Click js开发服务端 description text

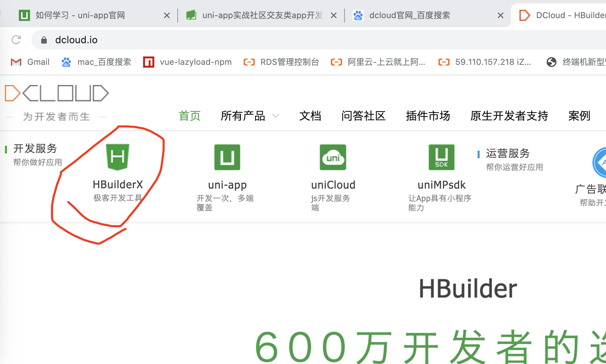[330, 203]
